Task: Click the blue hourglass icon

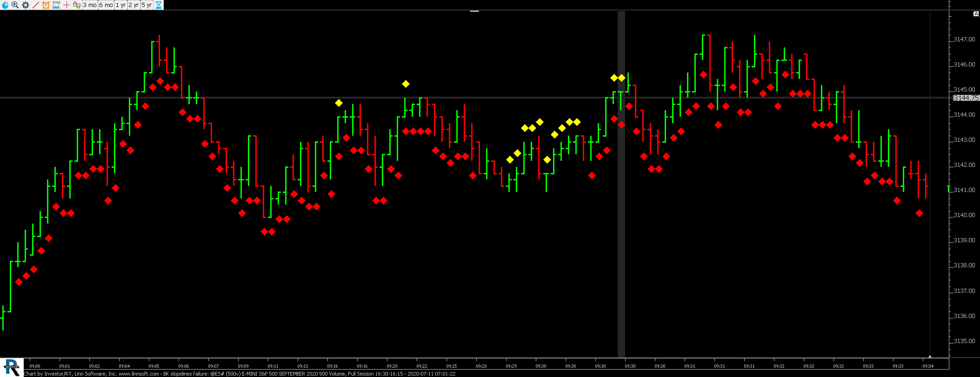Action: pos(159,5)
